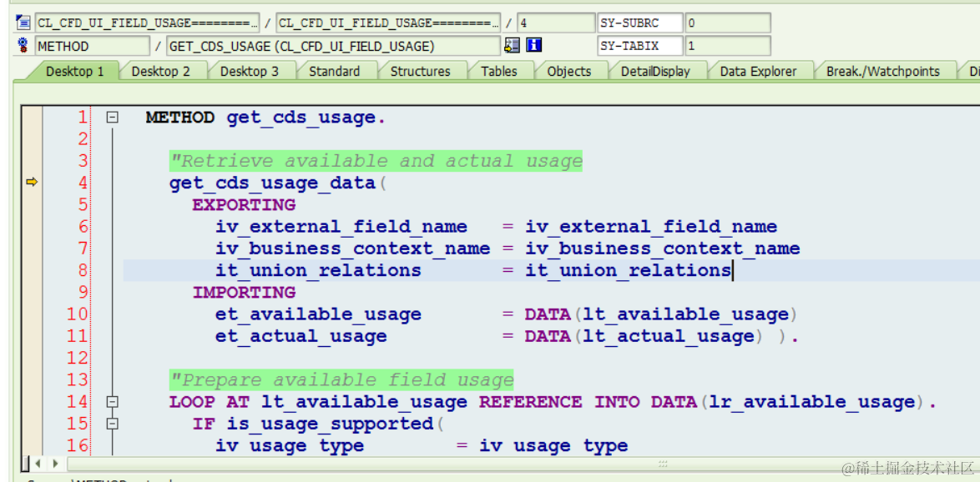The height and width of the screenshot is (482, 980).
Task: Click the get_cds_usage_data( call at line 4
Action: tap(280, 183)
